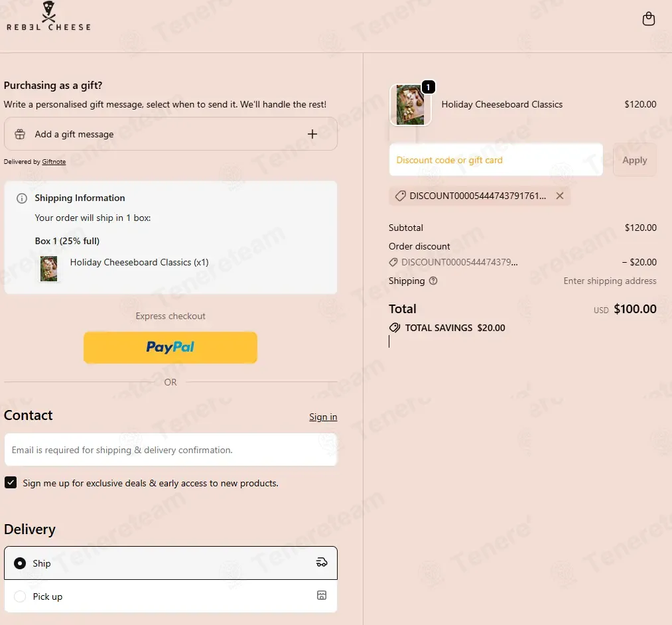672x625 pixels.
Task: Click the Shipping Information info icon
Action: 22,198
